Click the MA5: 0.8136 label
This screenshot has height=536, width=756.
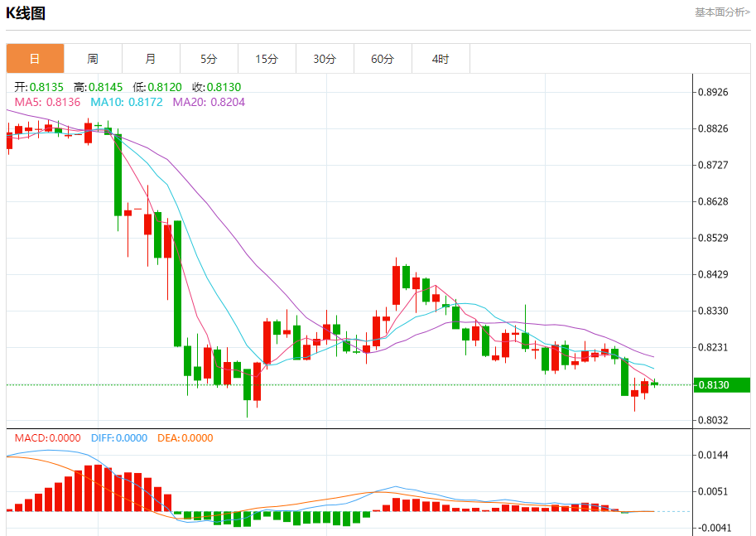47,102
